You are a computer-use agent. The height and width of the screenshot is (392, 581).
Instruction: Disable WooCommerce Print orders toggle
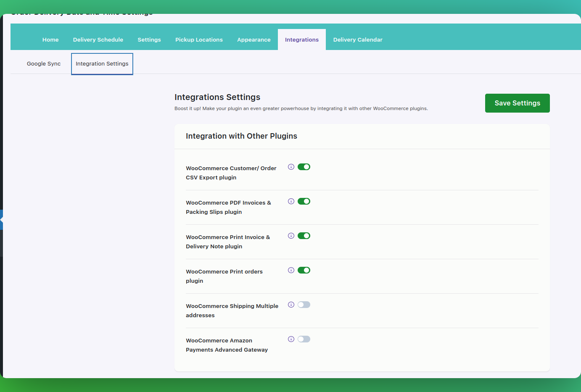(304, 270)
